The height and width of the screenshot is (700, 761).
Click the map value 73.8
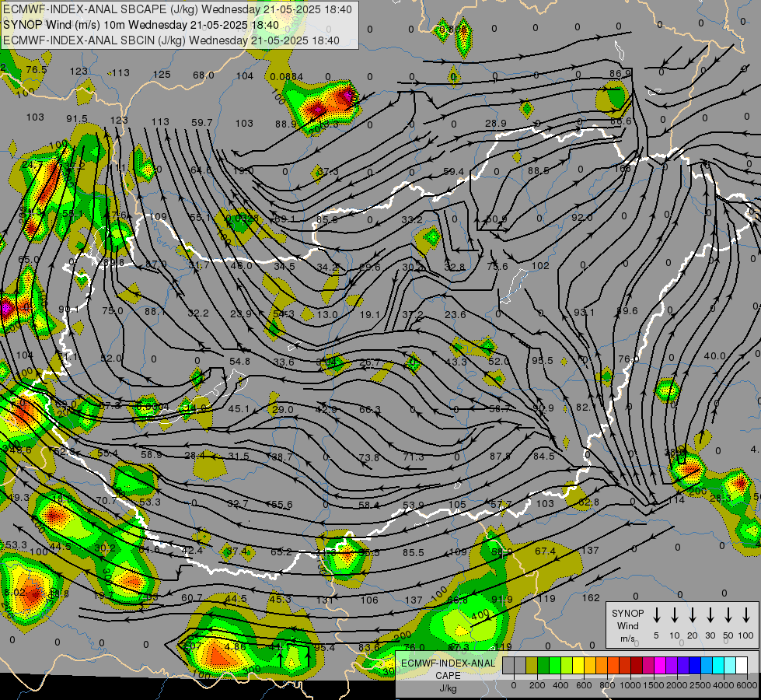[368, 457]
